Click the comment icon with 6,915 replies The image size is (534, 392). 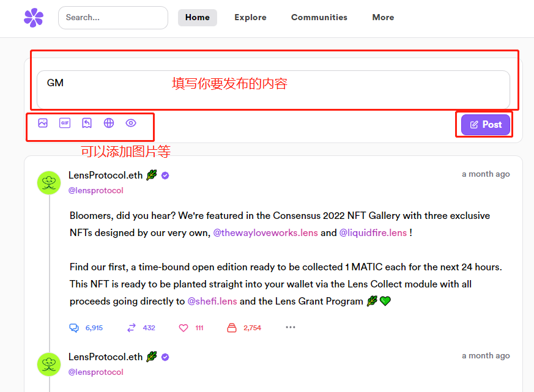74,328
